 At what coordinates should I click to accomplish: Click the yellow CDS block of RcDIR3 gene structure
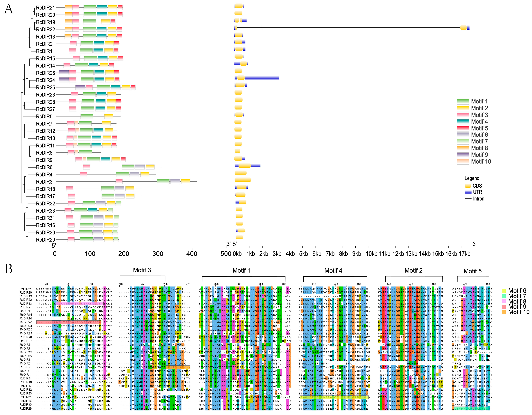(243, 180)
